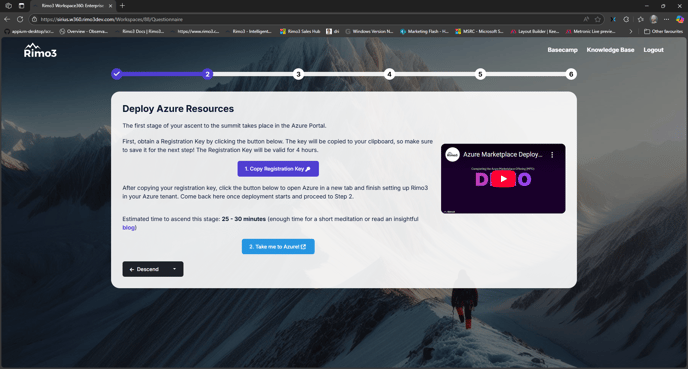This screenshot has width=688, height=369.
Task: Click Take me to Azure button
Action: (x=278, y=247)
